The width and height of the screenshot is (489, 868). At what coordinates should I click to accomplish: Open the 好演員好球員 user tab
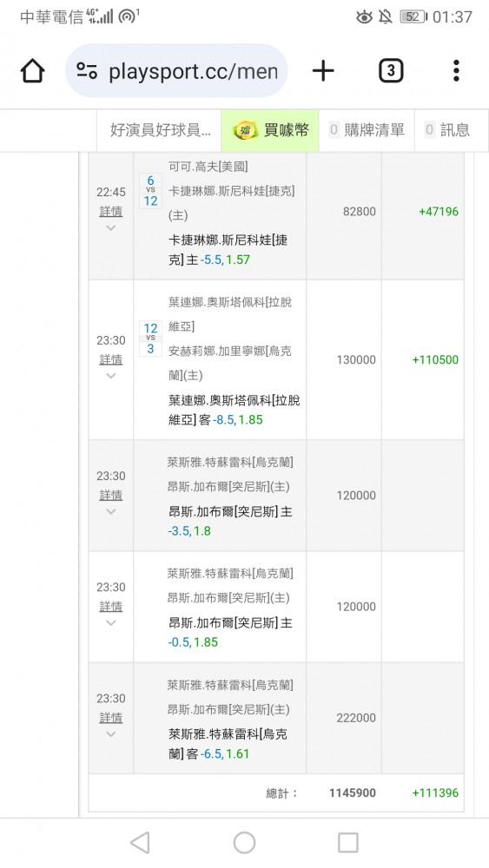tap(160, 130)
